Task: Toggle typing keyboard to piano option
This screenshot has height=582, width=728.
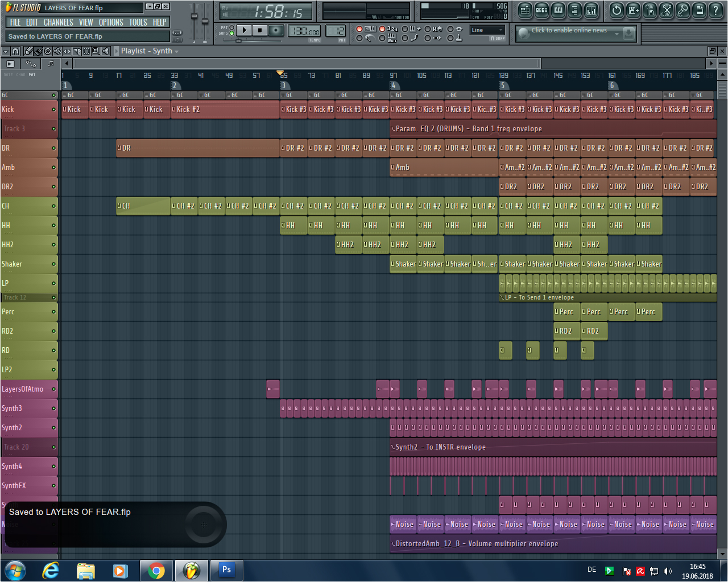Action: 366,29
